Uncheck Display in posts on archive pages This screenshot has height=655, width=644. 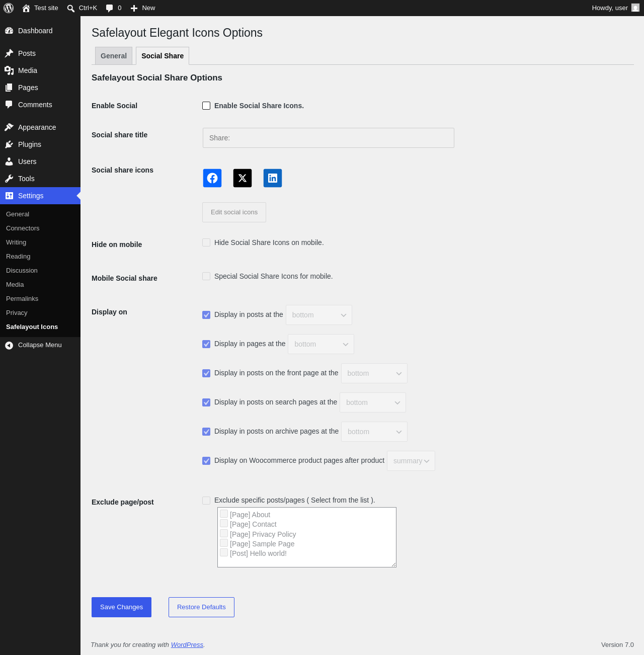(206, 432)
